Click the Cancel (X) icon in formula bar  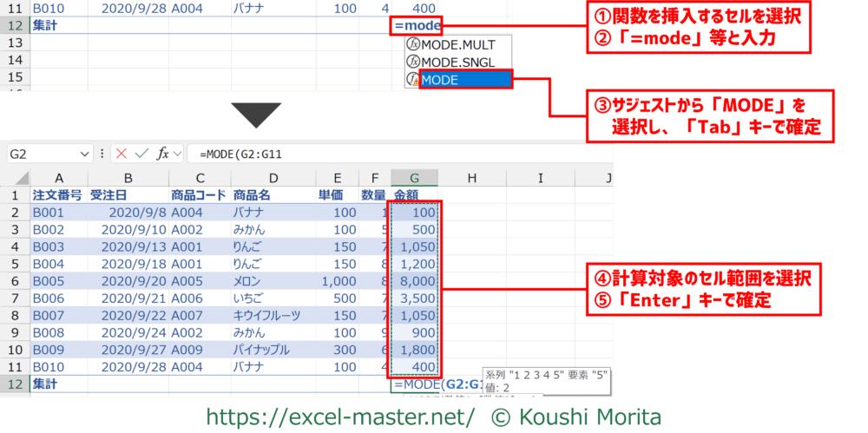[x=122, y=154]
